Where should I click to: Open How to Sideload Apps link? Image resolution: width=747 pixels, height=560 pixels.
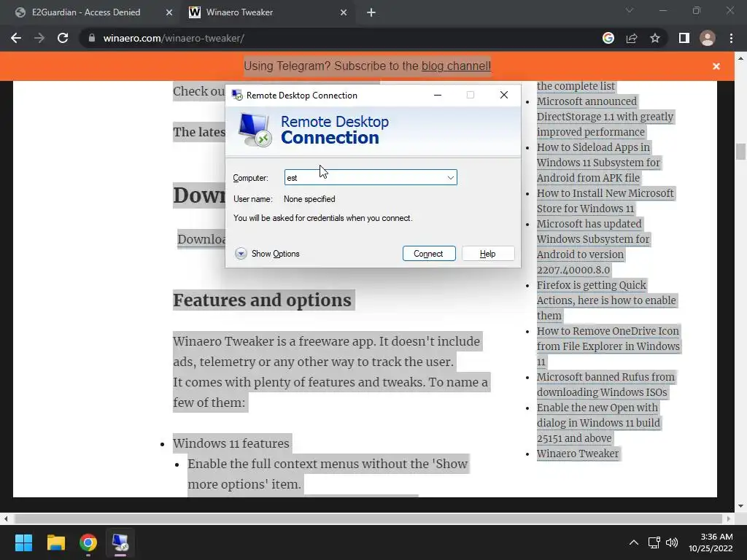click(598, 163)
